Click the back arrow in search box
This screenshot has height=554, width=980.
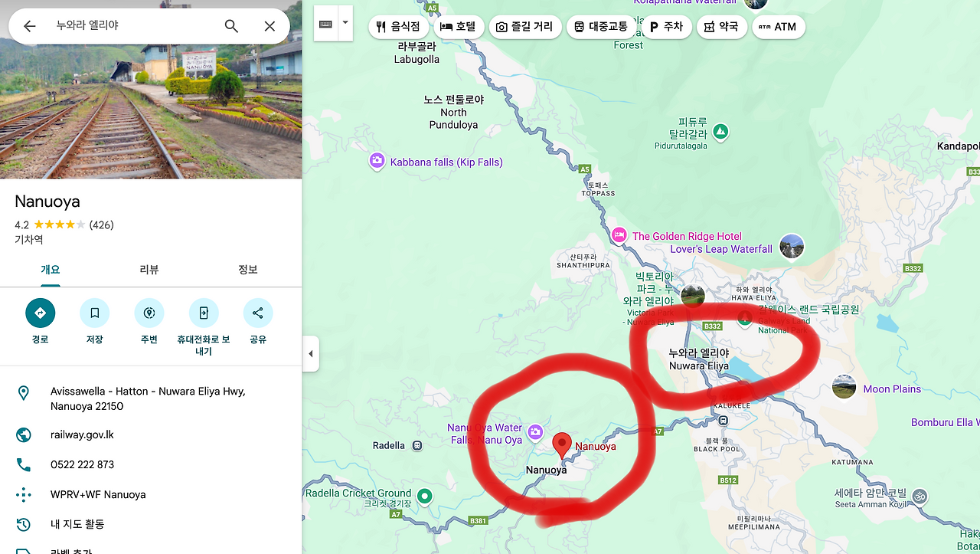(29, 26)
